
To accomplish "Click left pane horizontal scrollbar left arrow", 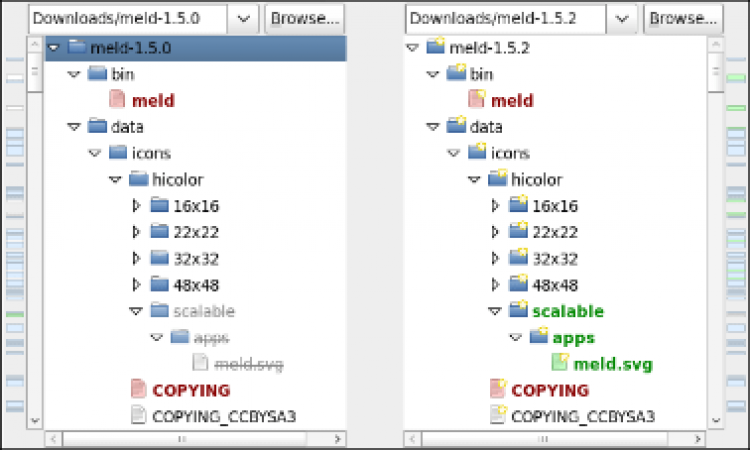I will (x=53, y=439).
